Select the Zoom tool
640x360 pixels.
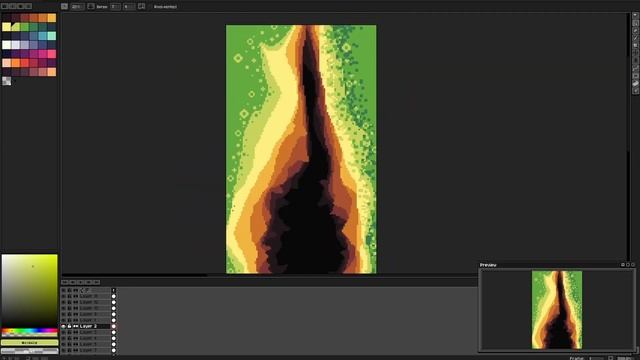click(x=636, y=45)
